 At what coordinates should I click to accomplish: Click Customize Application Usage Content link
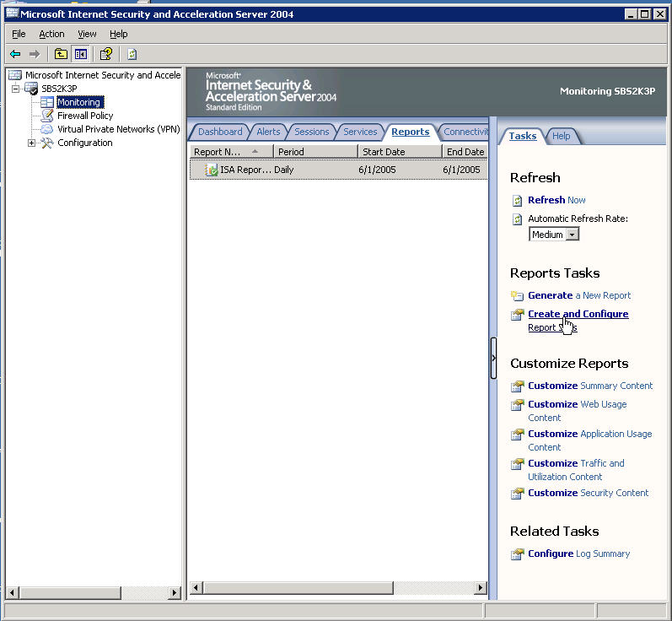point(589,440)
